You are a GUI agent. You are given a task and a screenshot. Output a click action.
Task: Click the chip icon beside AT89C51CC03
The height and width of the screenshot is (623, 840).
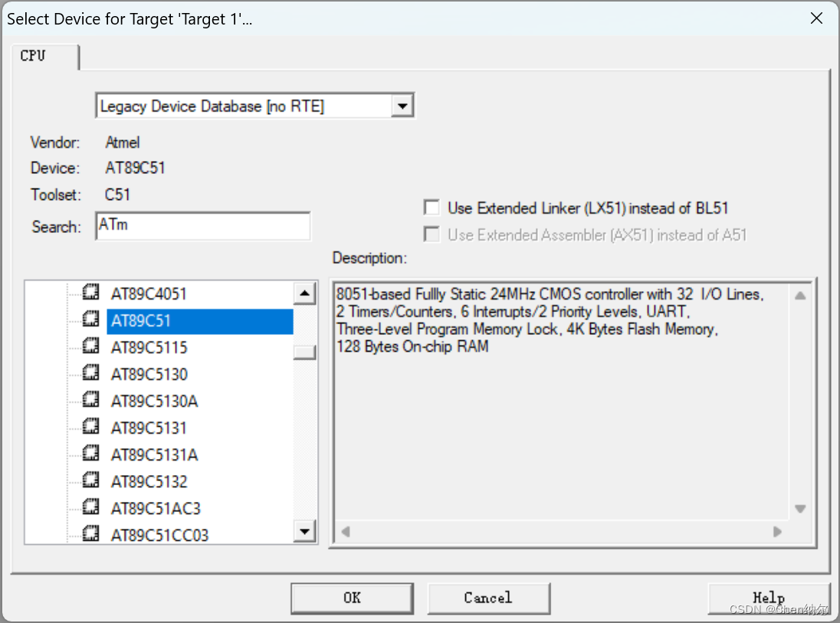coord(90,533)
